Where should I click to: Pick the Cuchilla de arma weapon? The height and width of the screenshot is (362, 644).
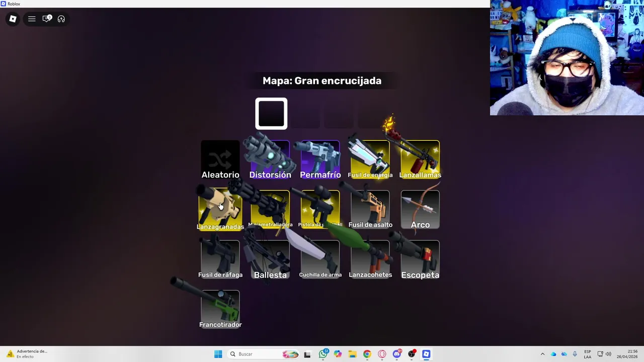tap(320, 259)
